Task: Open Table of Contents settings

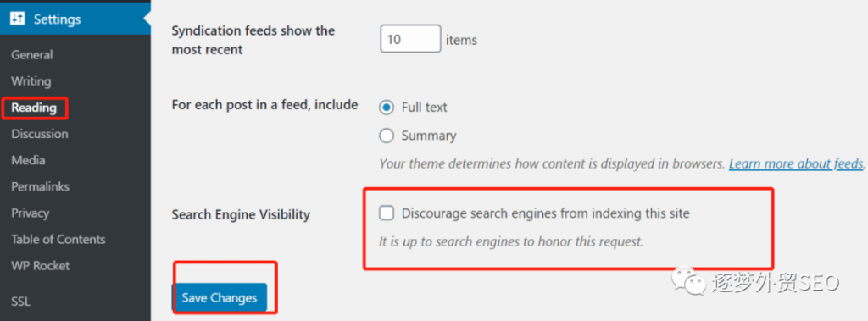Action: (58, 240)
